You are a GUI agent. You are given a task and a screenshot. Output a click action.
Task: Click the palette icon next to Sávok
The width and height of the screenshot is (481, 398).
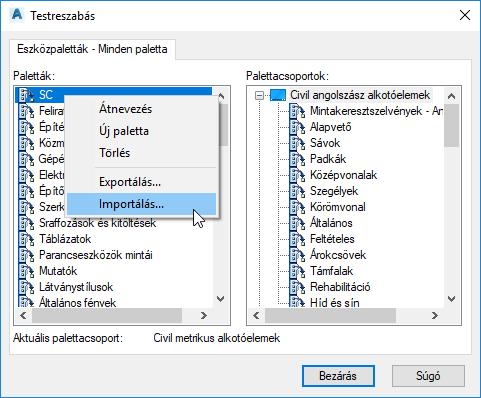tap(297, 143)
